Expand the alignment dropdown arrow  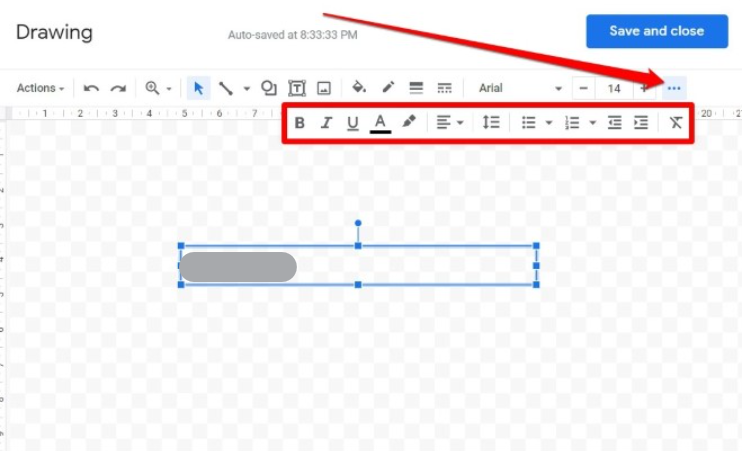pos(460,124)
